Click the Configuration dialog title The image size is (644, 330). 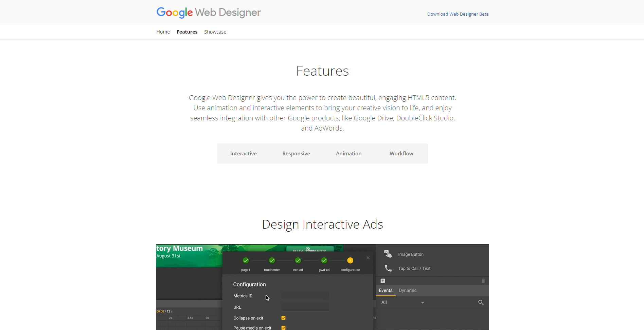[x=249, y=284]
